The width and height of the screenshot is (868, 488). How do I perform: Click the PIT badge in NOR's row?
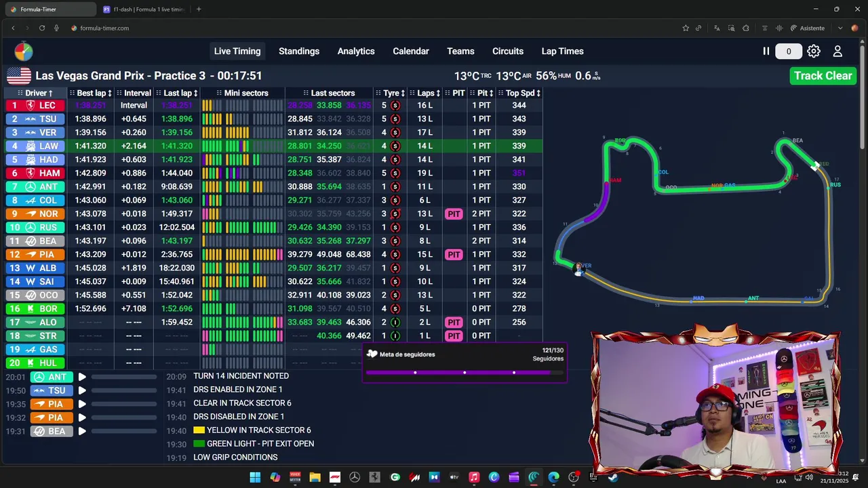pos(454,213)
